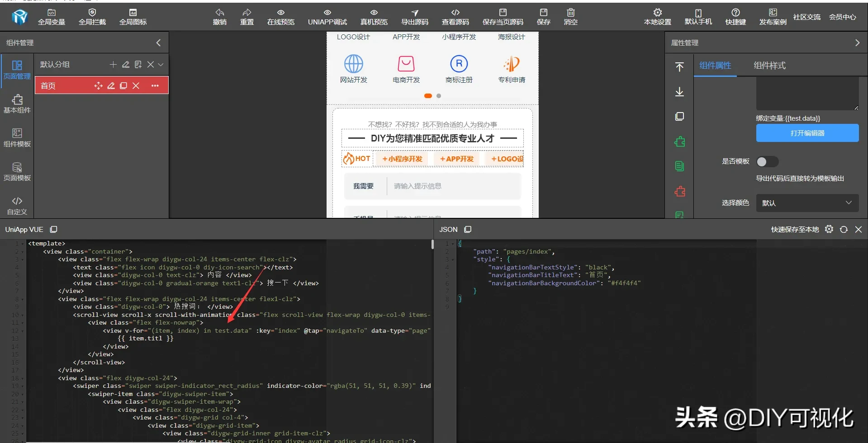The width and height of the screenshot is (868, 443).
Task: Switch to the 组件样式 tab
Action: click(769, 66)
